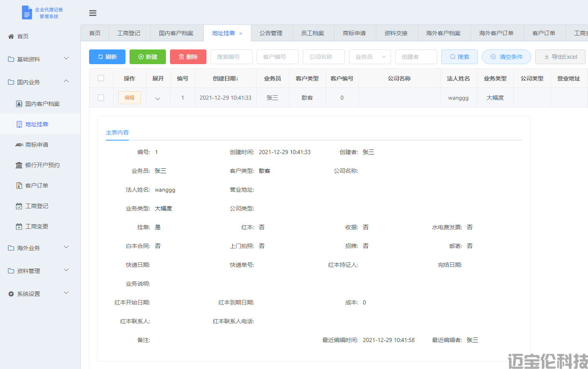Click the 散客 cell in the table row
This screenshot has width=588, height=369.
click(x=307, y=98)
